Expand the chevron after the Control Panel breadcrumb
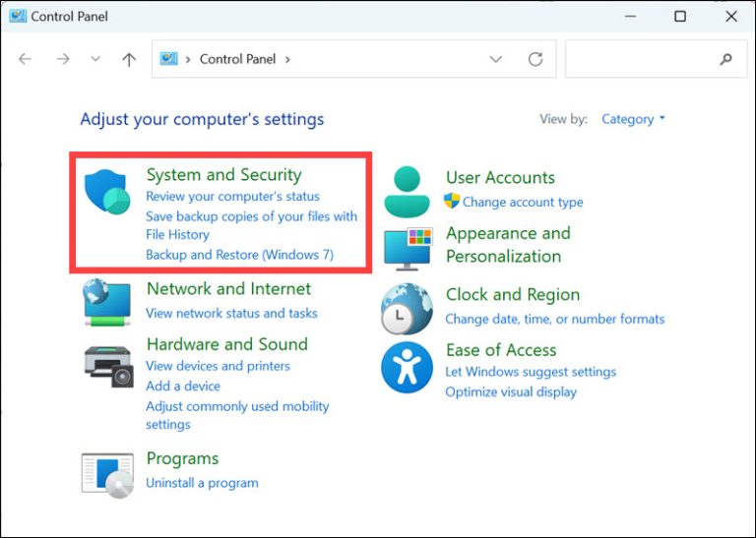The image size is (756, 538). pyautogui.click(x=287, y=59)
